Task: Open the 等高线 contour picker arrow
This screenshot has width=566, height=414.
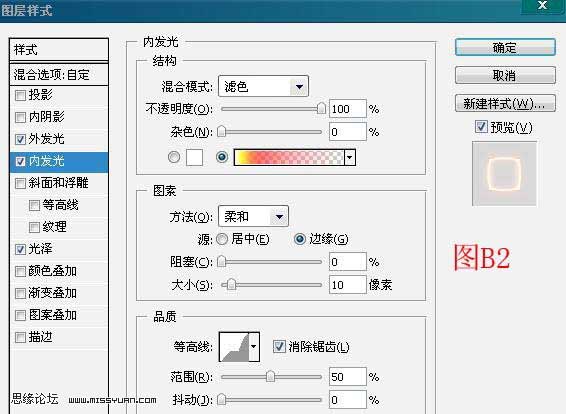Action: pos(254,347)
